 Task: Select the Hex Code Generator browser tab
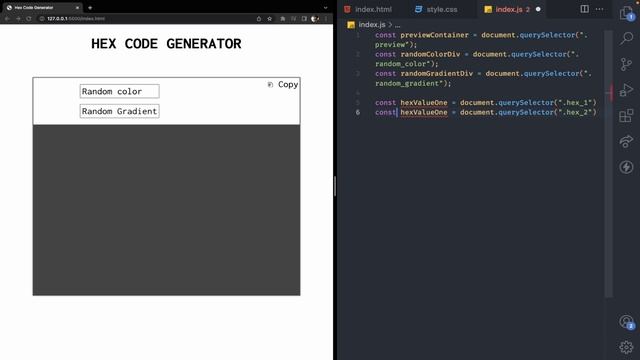click(x=41, y=7)
